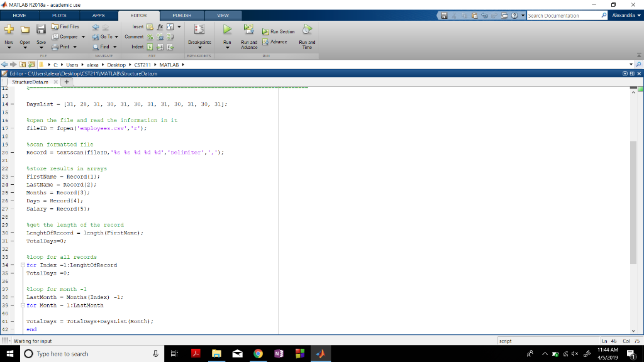Open the Alexandria account dropdown

pos(626,16)
